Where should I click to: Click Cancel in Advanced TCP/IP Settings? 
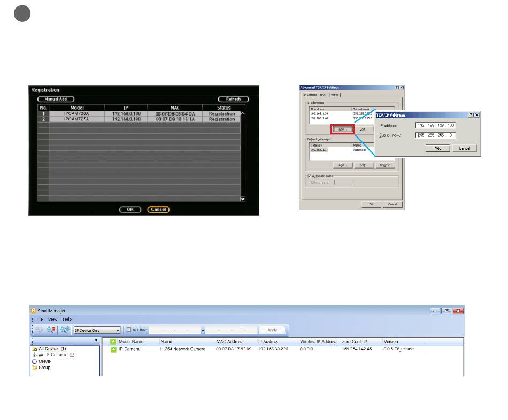392,204
